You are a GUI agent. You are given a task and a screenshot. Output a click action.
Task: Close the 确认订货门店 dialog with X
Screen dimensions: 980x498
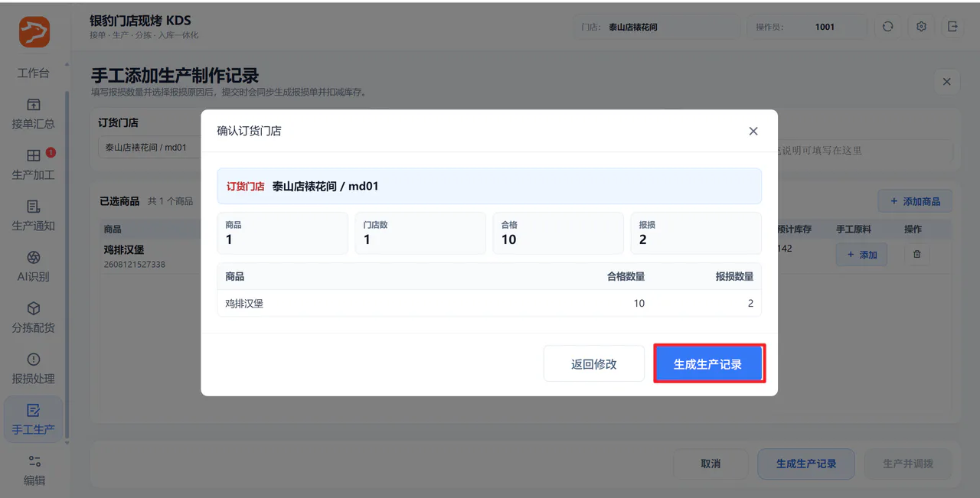(x=753, y=131)
